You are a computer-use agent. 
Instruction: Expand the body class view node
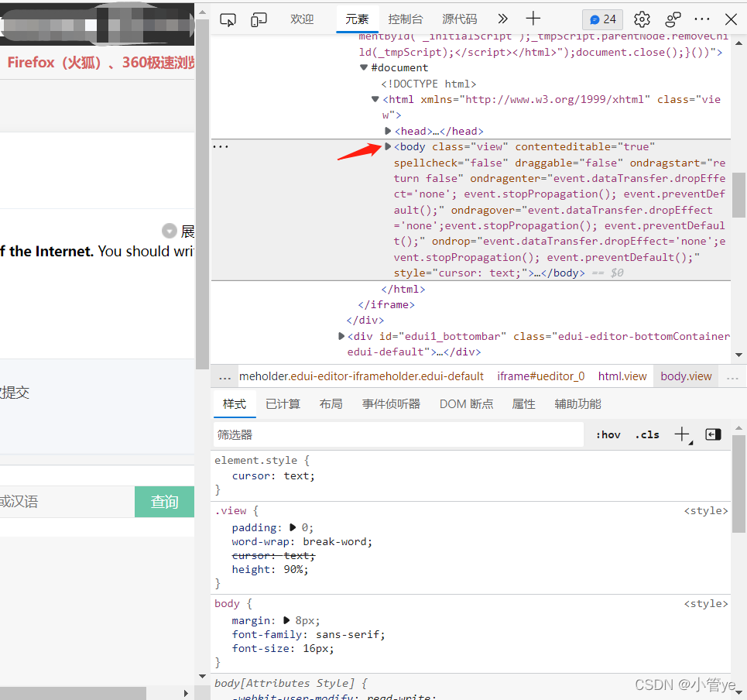click(387, 147)
